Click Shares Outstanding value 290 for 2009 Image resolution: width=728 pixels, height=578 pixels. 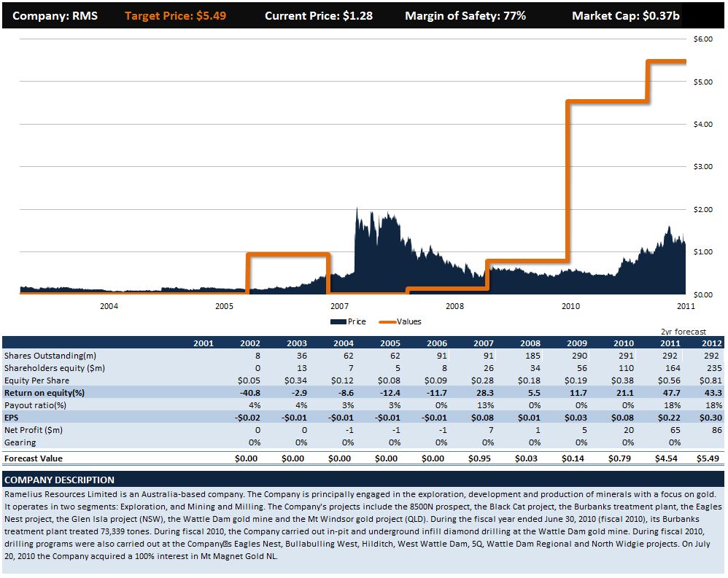pyautogui.click(x=579, y=356)
